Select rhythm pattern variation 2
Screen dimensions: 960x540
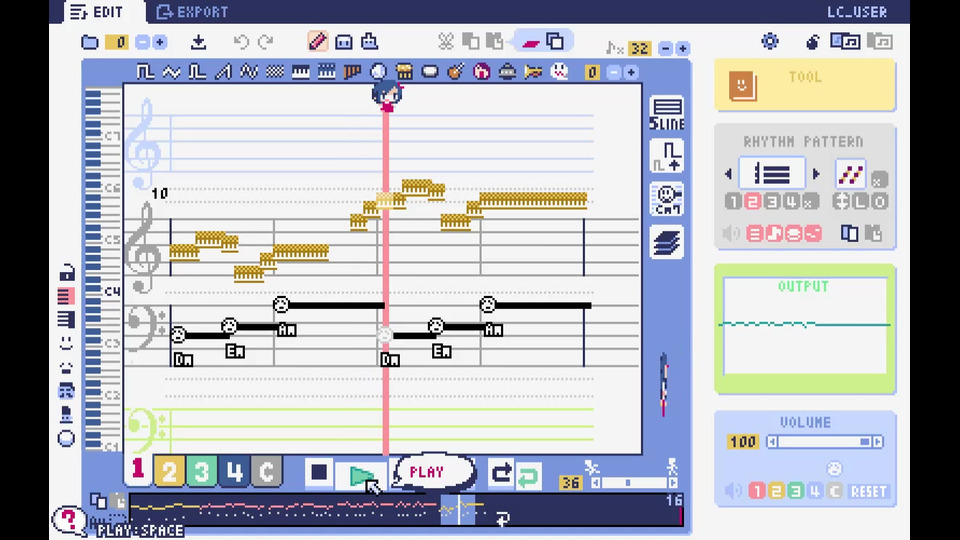click(x=752, y=201)
